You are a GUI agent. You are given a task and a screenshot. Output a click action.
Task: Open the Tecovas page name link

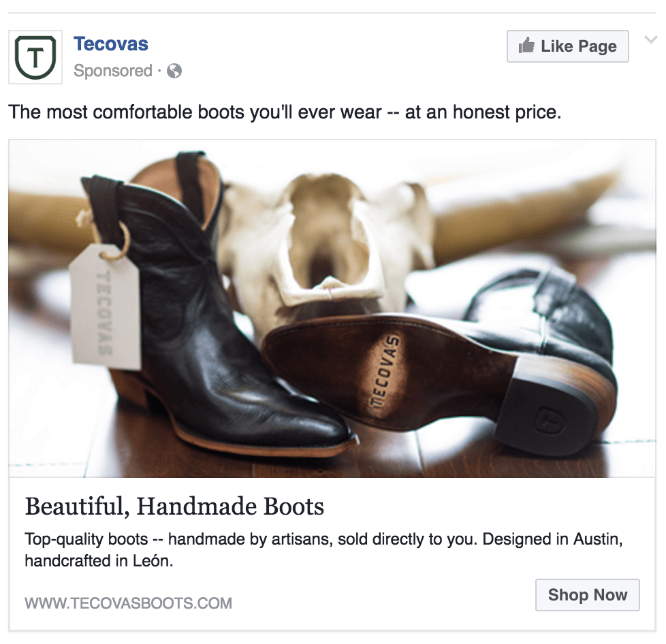111,44
